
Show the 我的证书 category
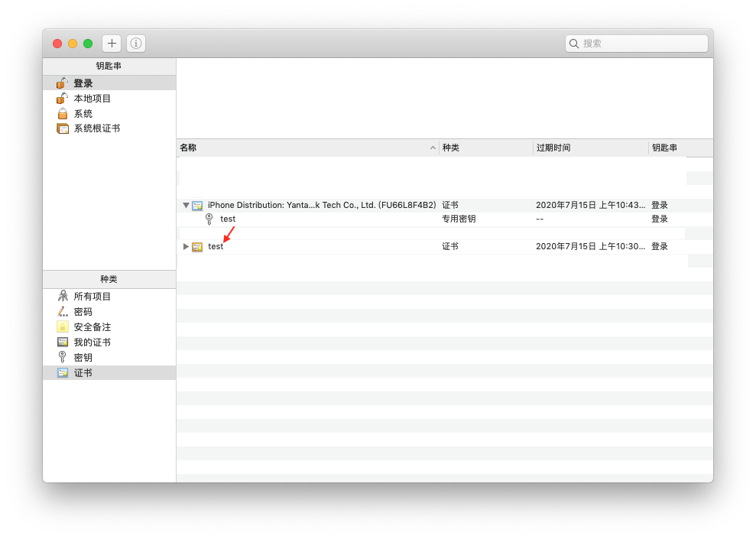(109, 343)
